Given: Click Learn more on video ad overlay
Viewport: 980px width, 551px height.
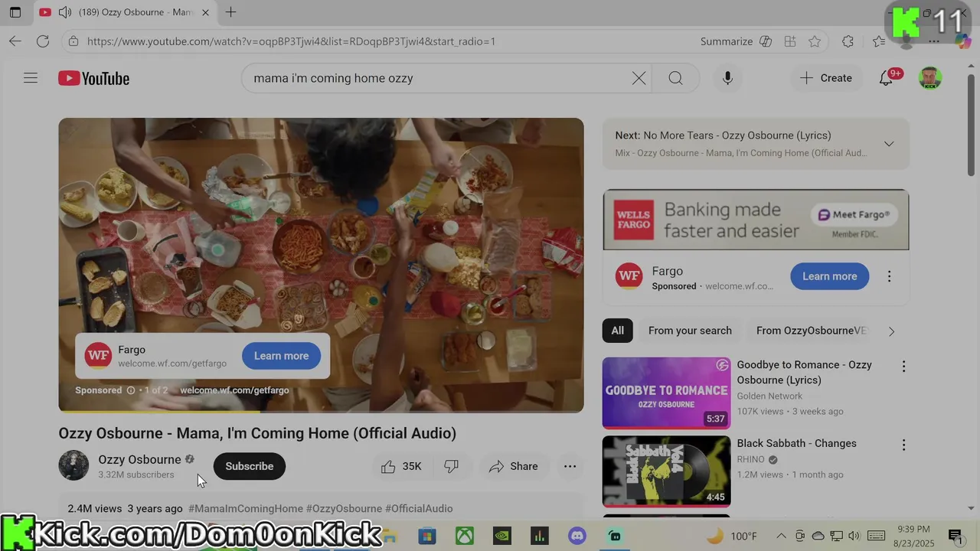Looking at the screenshot, I should pyautogui.click(x=281, y=356).
